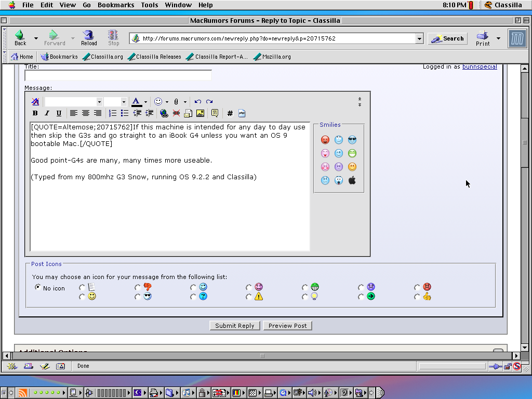Select the document page post icon
The image size is (532, 399).
click(x=82, y=287)
